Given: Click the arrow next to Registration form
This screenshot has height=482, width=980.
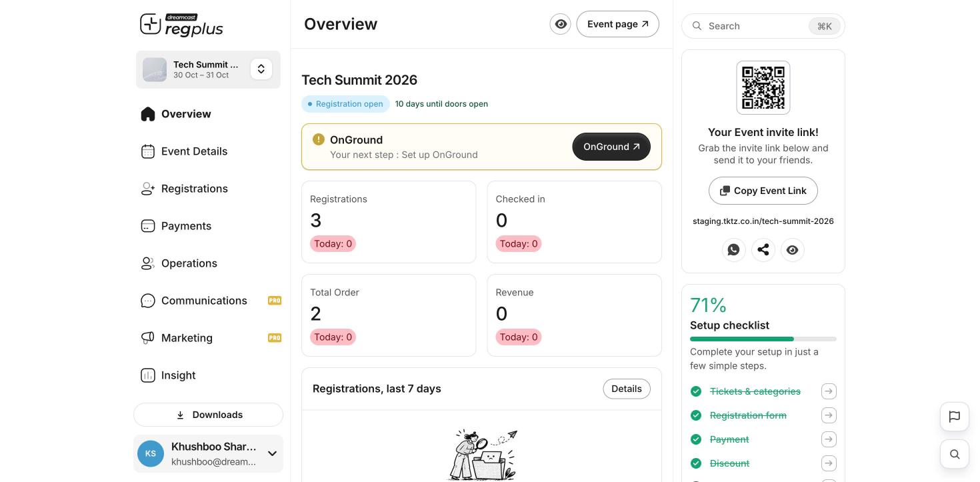Looking at the screenshot, I should point(829,415).
